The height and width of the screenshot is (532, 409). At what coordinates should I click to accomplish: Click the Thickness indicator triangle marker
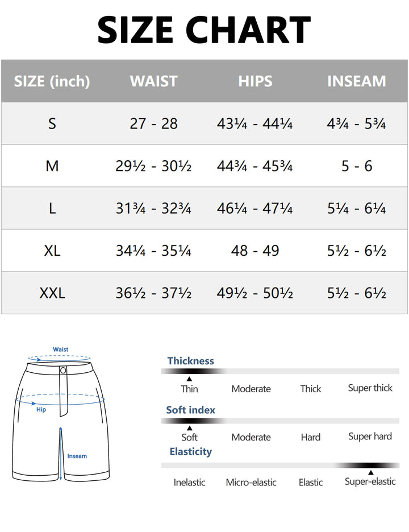189,379
